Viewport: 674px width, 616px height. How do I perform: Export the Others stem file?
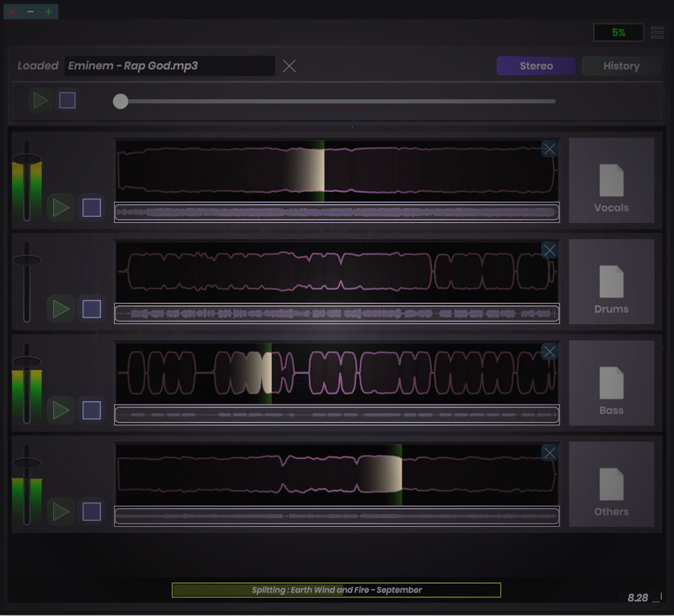[611, 484]
